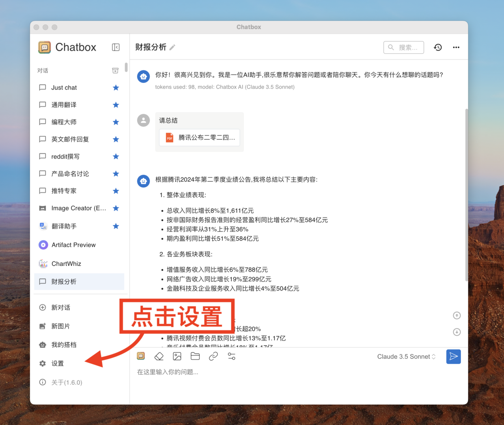Open the 英文邮件回复 conversation
Viewport: 504px width, 425px height.
coord(79,139)
